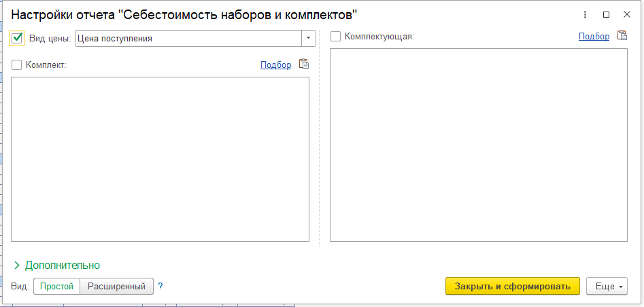Close the report settings window
The height and width of the screenshot is (307, 644).
coord(627,15)
